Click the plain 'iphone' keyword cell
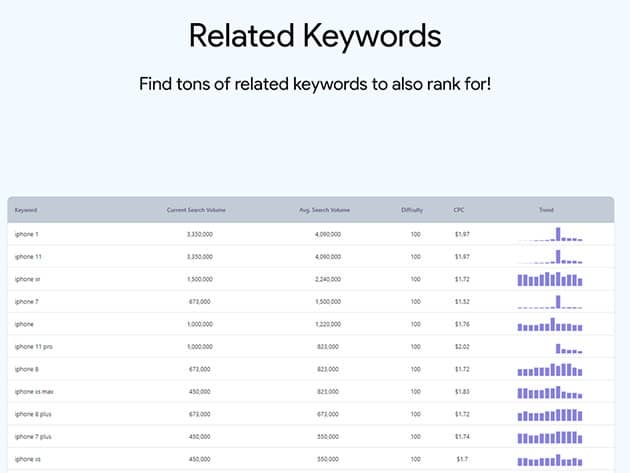Image resolution: width=630 pixels, height=473 pixels. pyautogui.click(x=24, y=324)
